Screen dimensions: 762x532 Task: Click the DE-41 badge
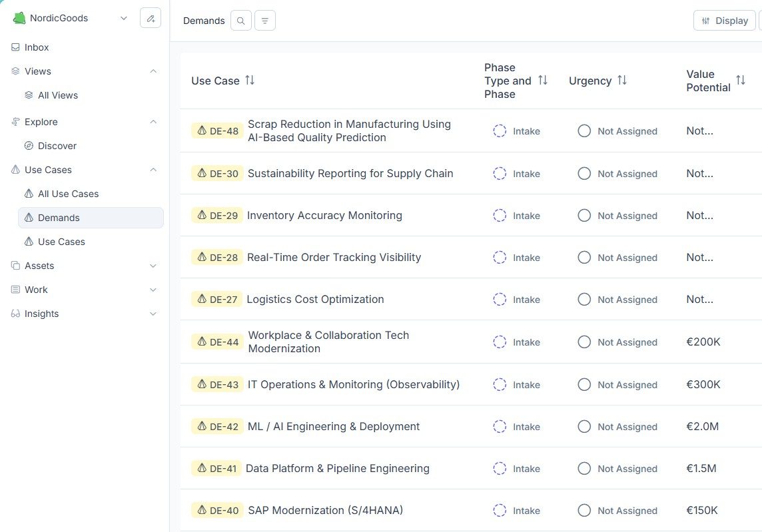(x=216, y=468)
